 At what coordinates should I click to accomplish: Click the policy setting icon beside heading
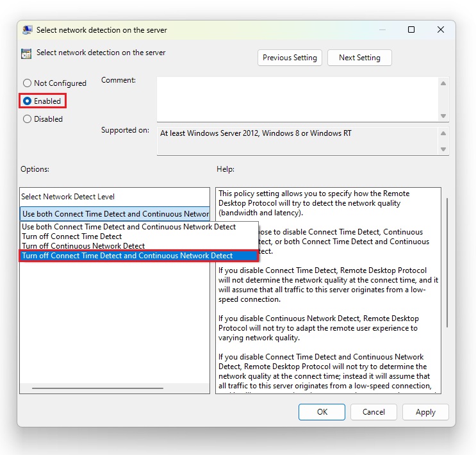26,54
